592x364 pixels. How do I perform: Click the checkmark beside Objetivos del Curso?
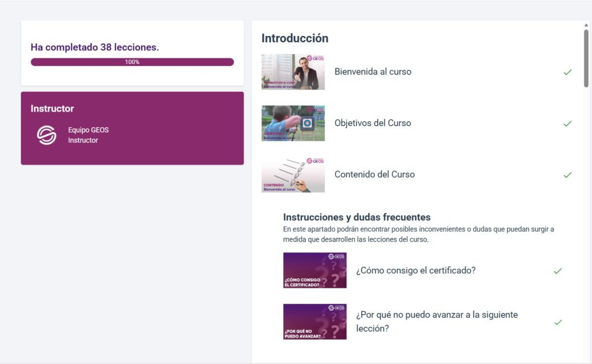[x=567, y=124]
